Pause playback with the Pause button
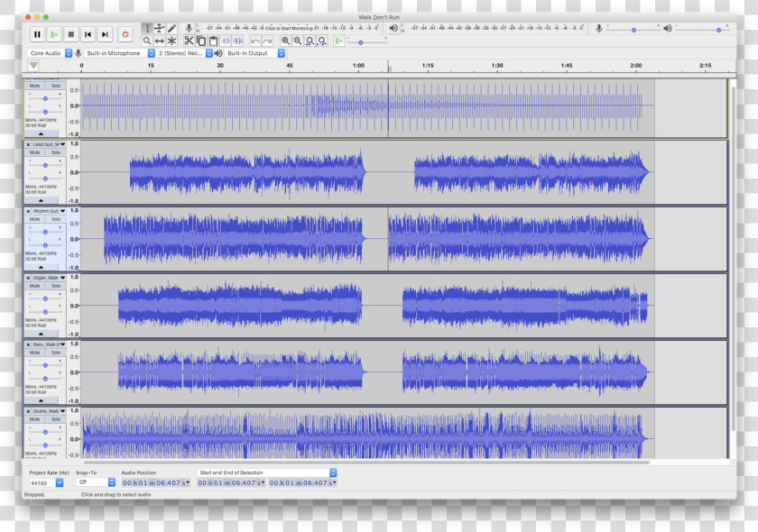This screenshot has height=532, width=758. coord(37,34)
